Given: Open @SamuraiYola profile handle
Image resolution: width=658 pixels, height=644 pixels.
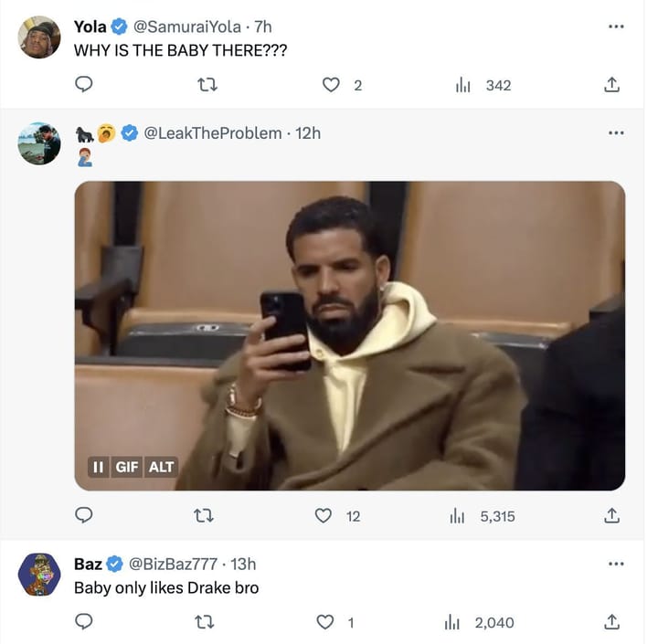Looking at the screenshot, I should (x=187, y=26).
